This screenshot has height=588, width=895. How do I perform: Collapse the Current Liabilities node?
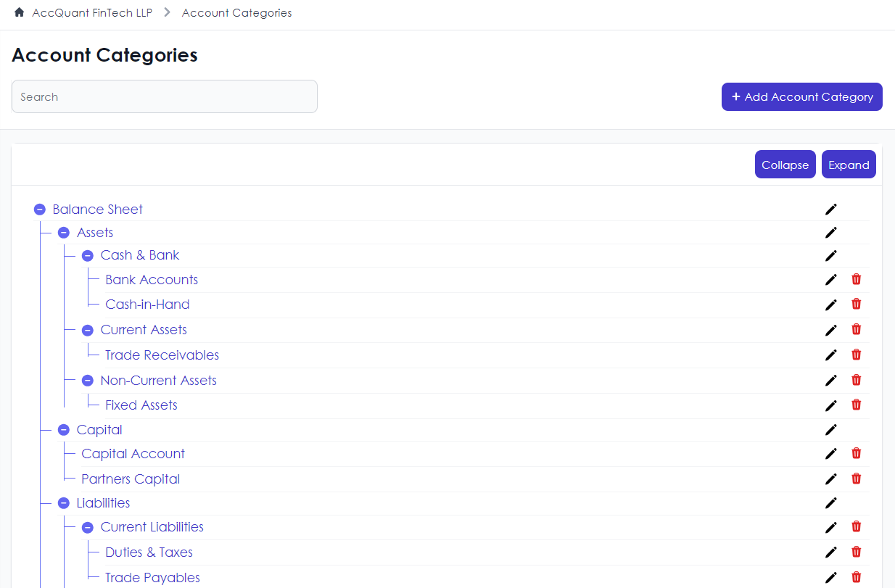click(x=87, y=527)
